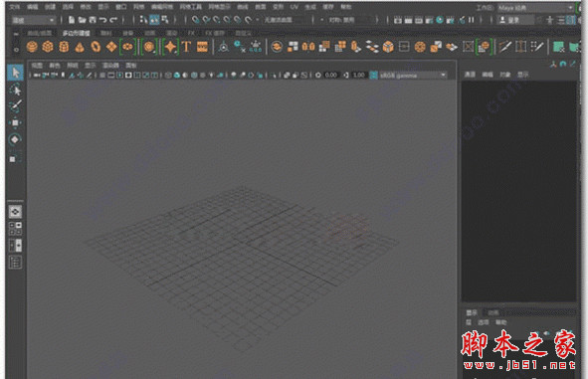Click the new scene icon on status line

pos(72,20)
